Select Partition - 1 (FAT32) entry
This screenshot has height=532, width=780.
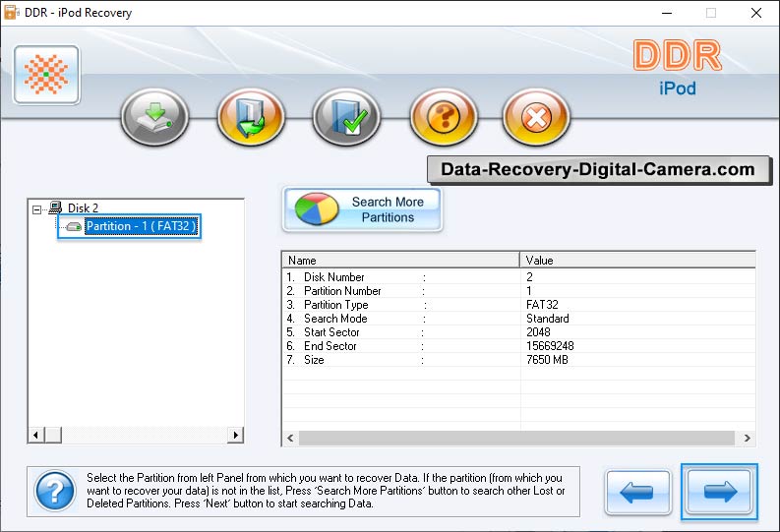(142, 226)
